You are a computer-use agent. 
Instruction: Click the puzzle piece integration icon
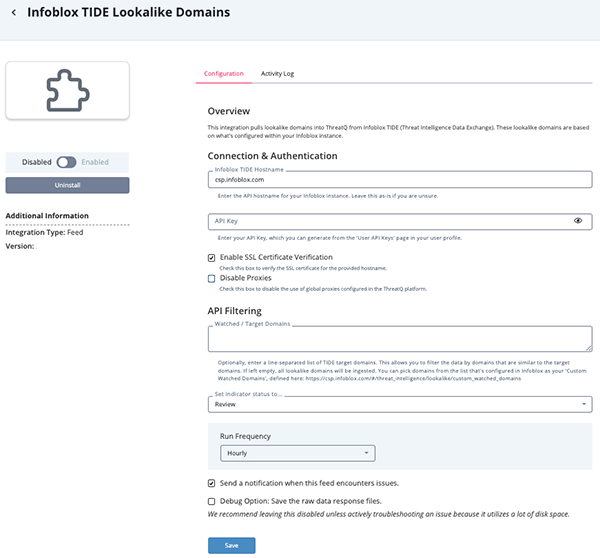tap(68, 90)
